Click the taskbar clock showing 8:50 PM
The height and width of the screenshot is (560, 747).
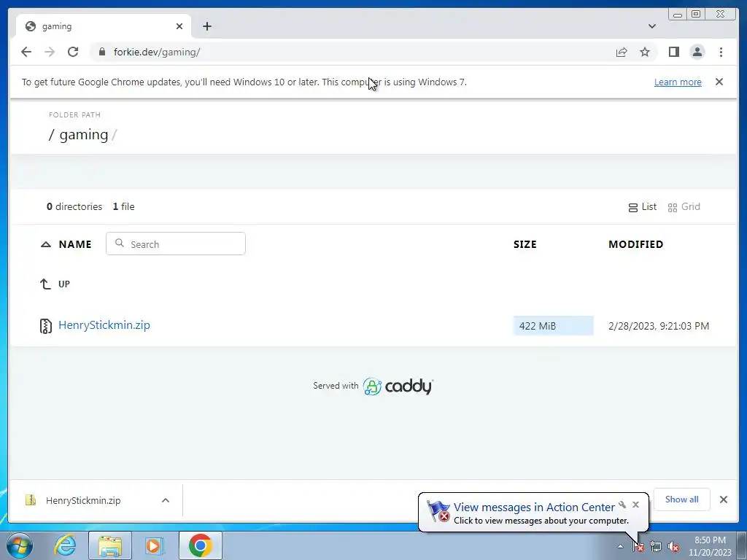pyautogui.click(x=710, y=546)
